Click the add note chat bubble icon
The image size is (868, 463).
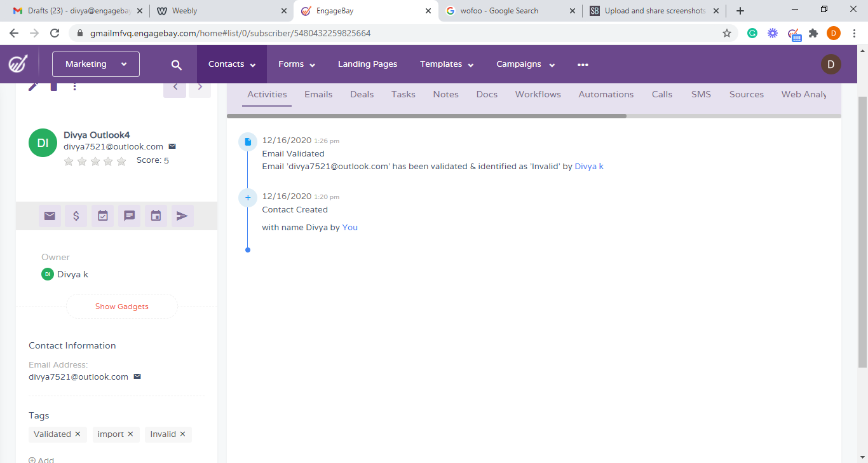pos(130,216)
